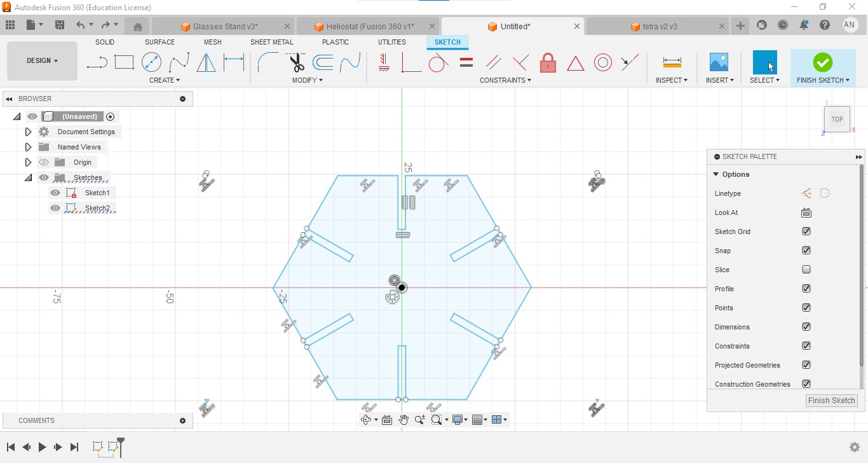Viewport: 868px width, 463px height.
Task: Open the MODIFY dropdown menu
Action: [308, 80]
